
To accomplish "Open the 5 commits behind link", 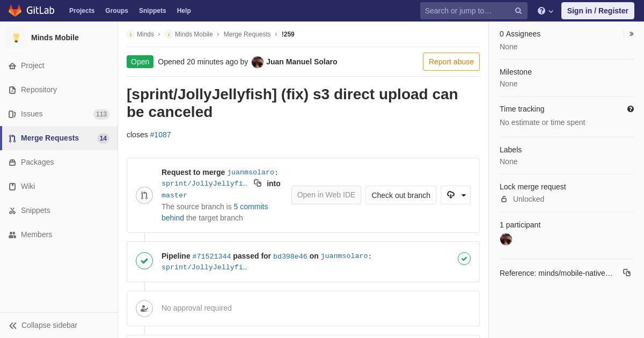I will point(215,212).
